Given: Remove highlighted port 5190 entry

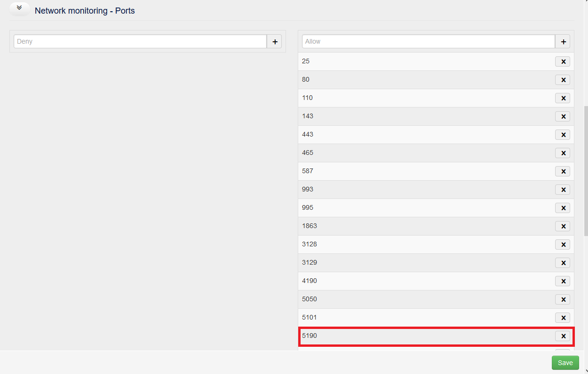Looking at the screenshot, I should (563, 336).
